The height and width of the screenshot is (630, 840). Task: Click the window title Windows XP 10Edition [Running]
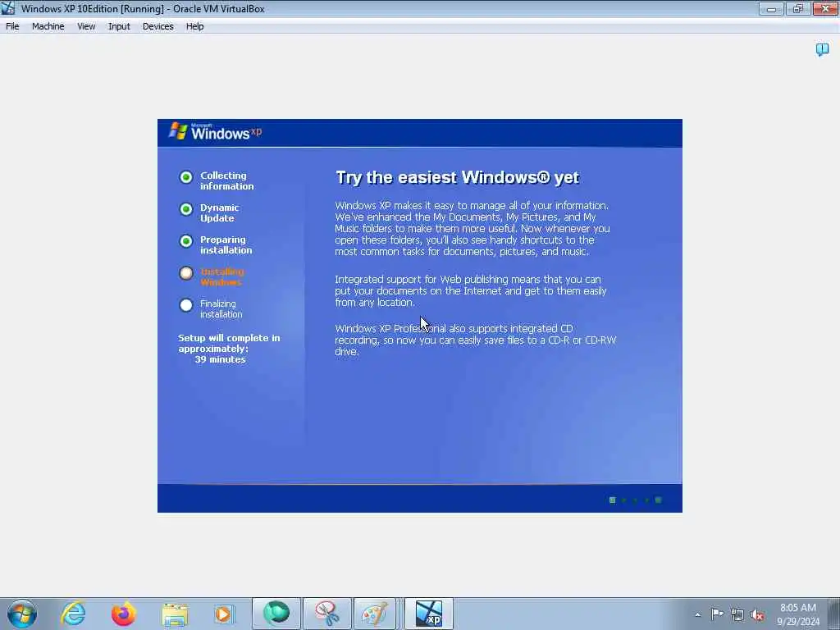(143, 8)
